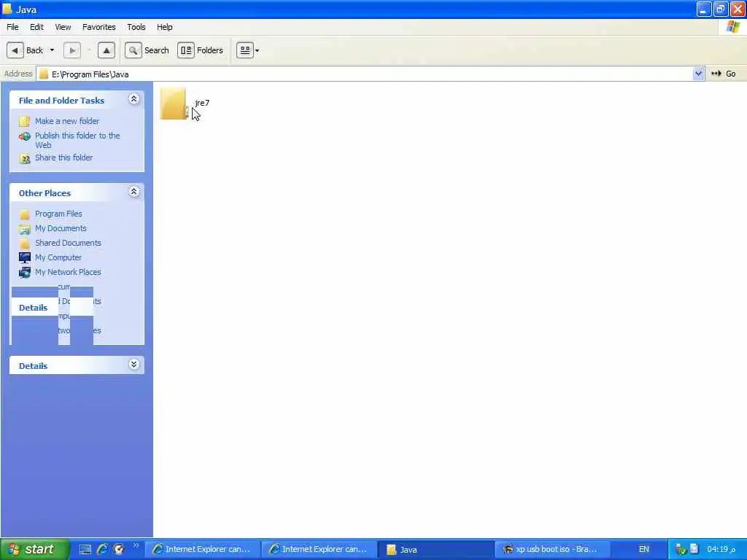Click the Start button
This screenshot has width=747, height=560.
pyautogui.click(x=35, y=549)
